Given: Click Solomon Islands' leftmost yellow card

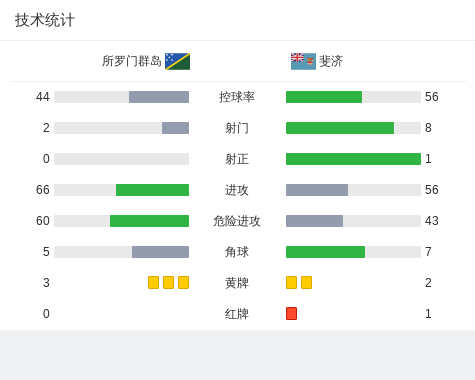Looking at the screenshot, I should (x=153, y=282).
